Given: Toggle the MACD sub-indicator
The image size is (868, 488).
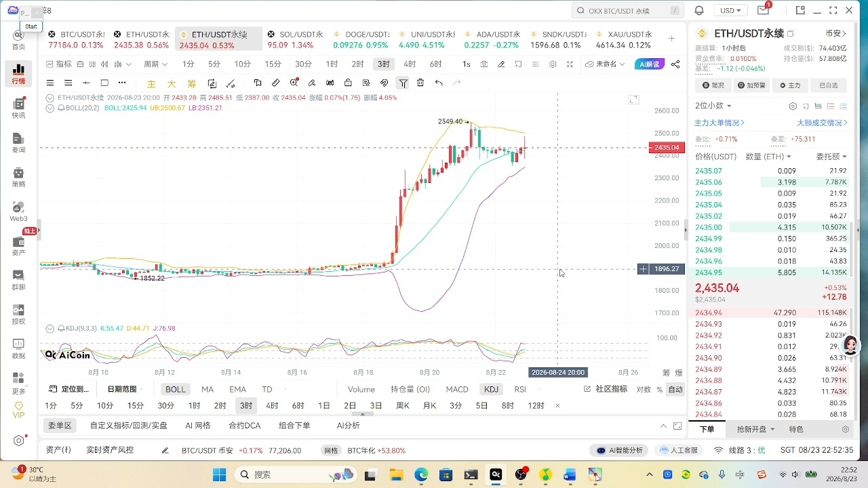Looking at the screenshot, I should click(457, 389).
